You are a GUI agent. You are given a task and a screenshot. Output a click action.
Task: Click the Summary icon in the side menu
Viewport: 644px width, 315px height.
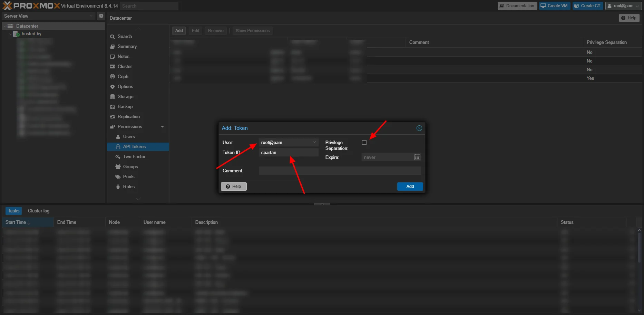pos(113,47)
